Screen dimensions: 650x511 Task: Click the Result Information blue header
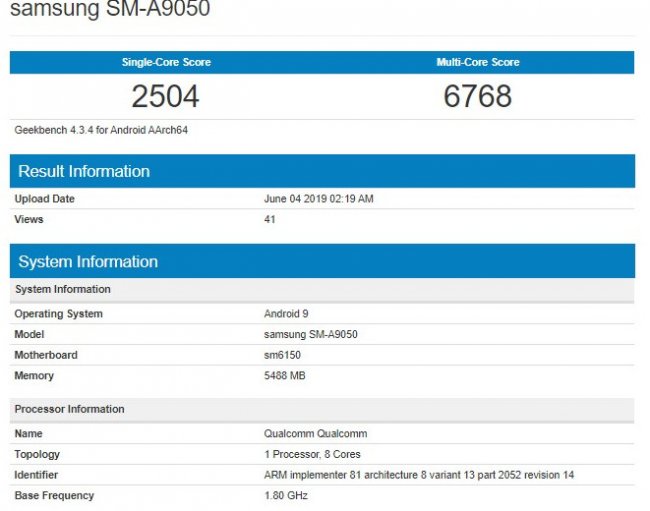click(84, 171)
